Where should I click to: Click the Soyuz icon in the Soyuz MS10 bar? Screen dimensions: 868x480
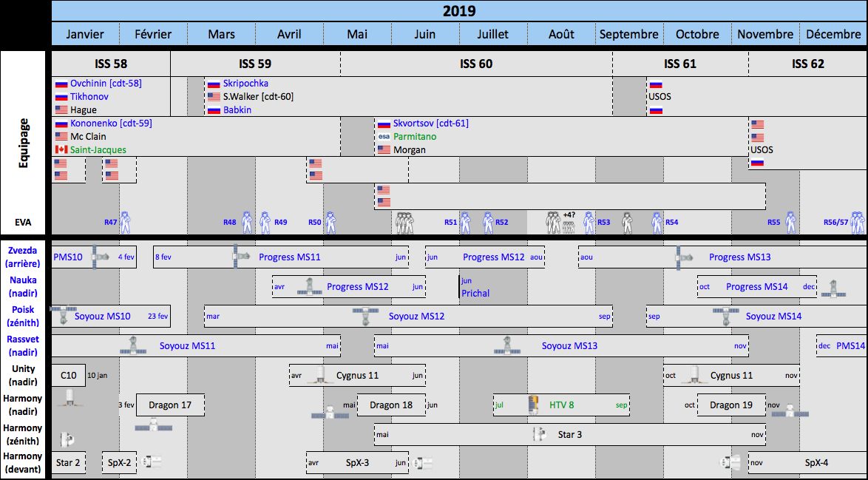[63, 314]
